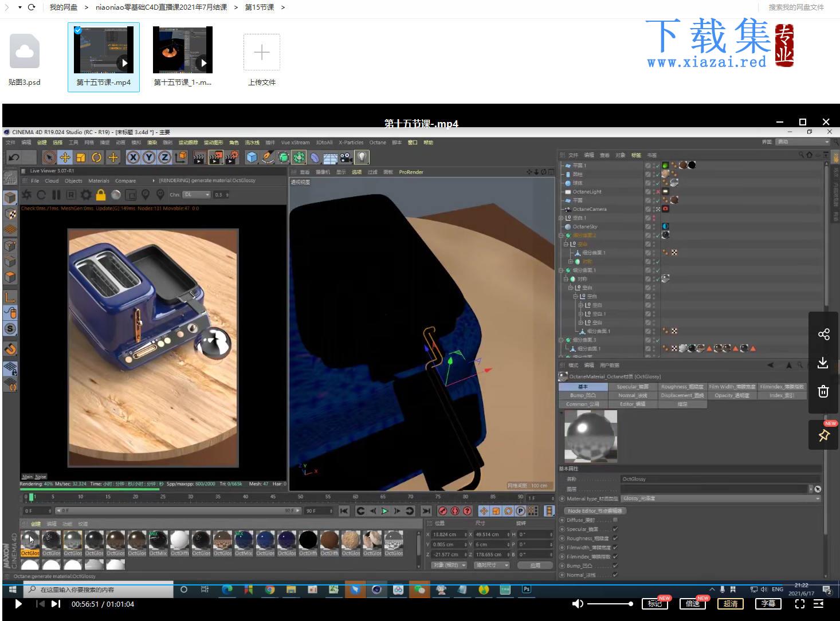Collapse the 细分曲面.3 tree node
The height and width of the screenshot is (621, 840).
[562, 340]
